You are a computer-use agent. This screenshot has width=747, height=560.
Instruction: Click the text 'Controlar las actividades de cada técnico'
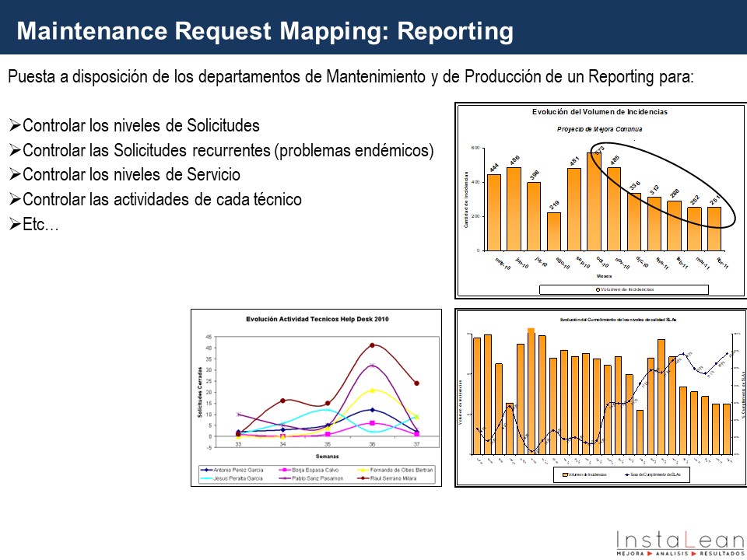pos(162,200)
